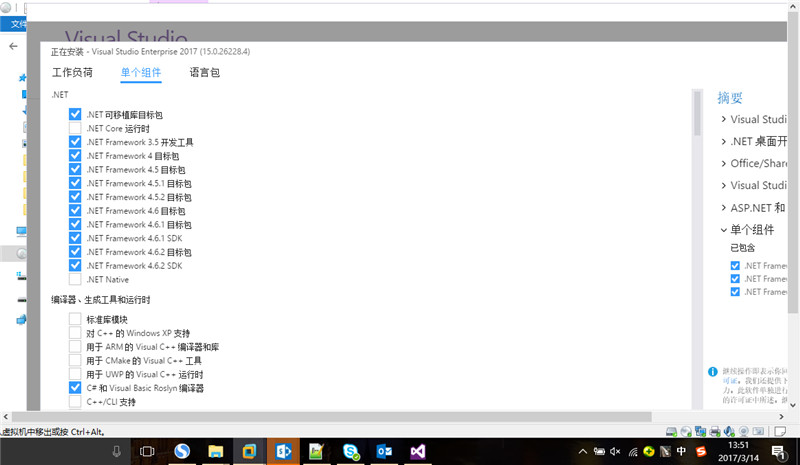Open the Windows action center notifications
This screenshot has height=465, width=800.
tap(778, 451)
